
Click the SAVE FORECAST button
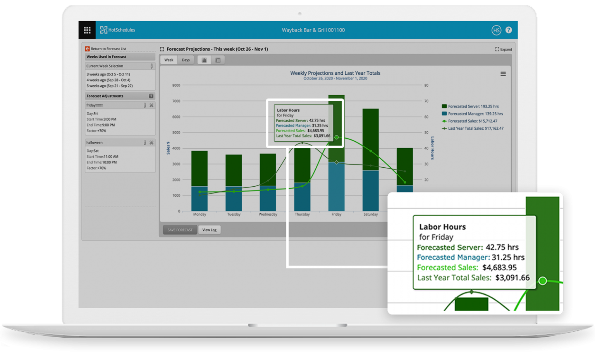pos(180,230)
